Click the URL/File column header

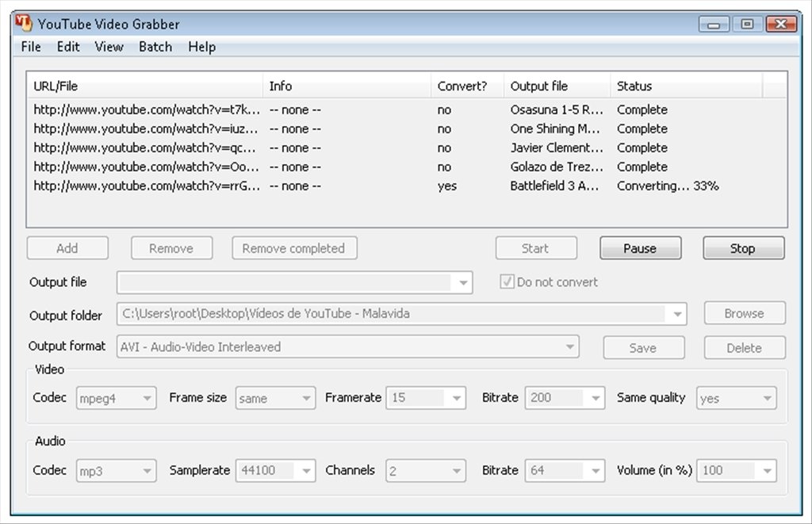145,86
